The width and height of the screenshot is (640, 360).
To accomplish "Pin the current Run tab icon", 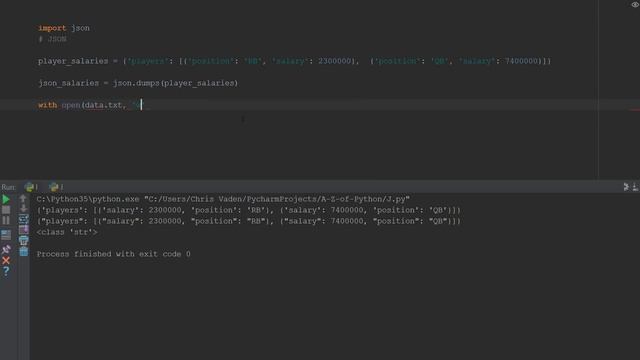I will coord(6,249).
